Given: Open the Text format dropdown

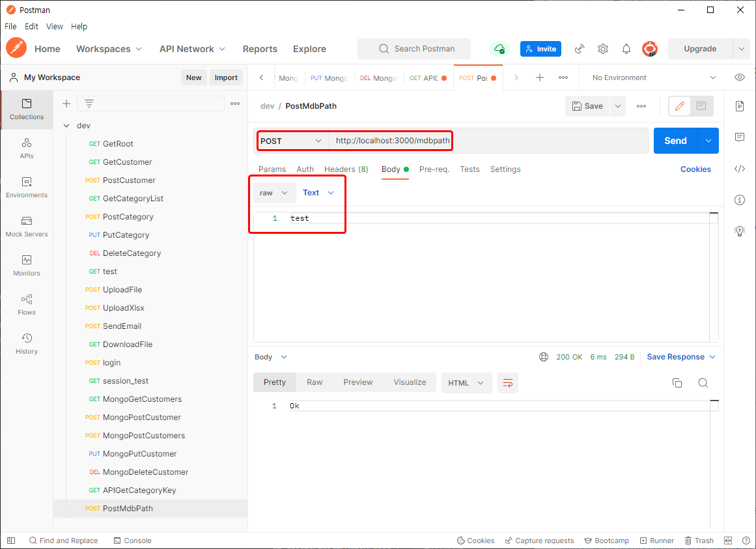Looking at the screenshot, I should 318,193.
